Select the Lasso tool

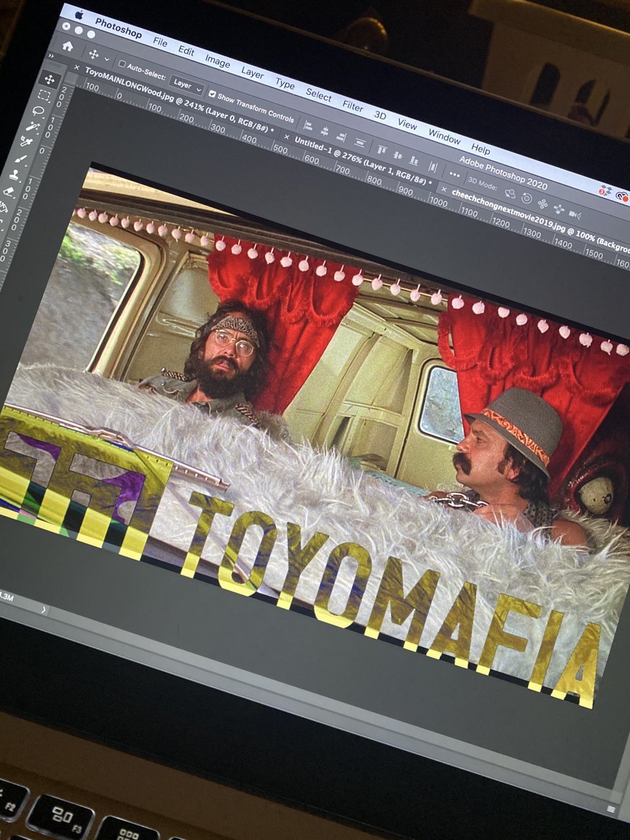pyautogui.click(x=39, y=112)
